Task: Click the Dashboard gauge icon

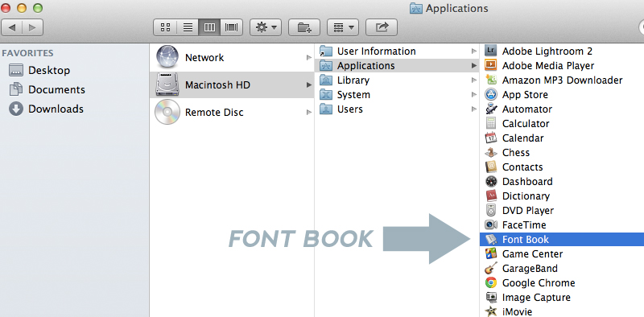Action: coord(491,181)
